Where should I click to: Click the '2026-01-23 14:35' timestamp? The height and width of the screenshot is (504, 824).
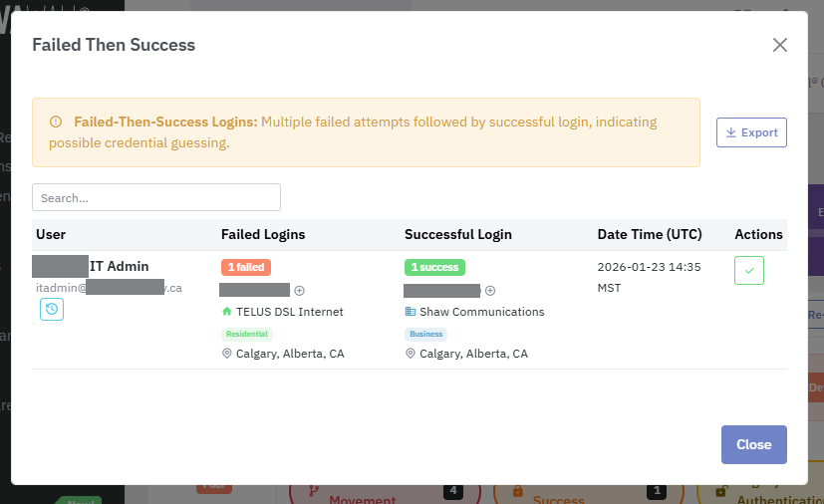tap(649, 267)
